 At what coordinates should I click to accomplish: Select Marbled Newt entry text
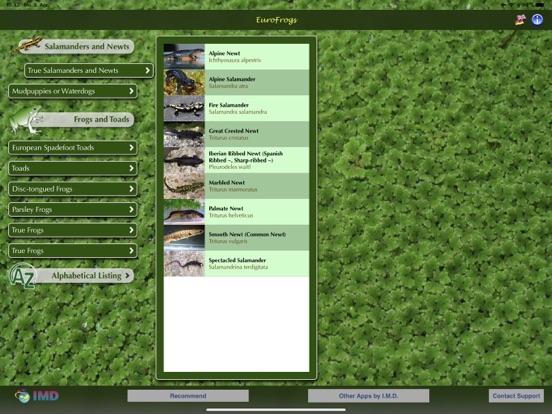[x=233, y=186]
